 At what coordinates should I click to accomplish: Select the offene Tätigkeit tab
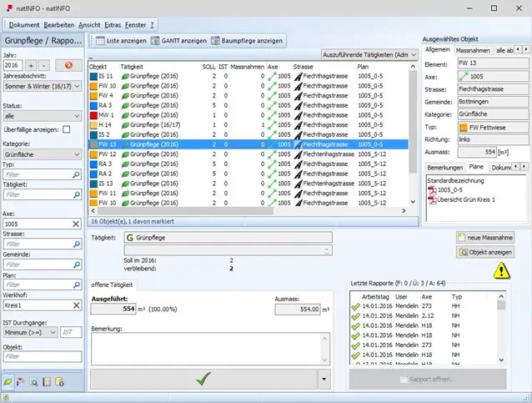tap(112, 285)
